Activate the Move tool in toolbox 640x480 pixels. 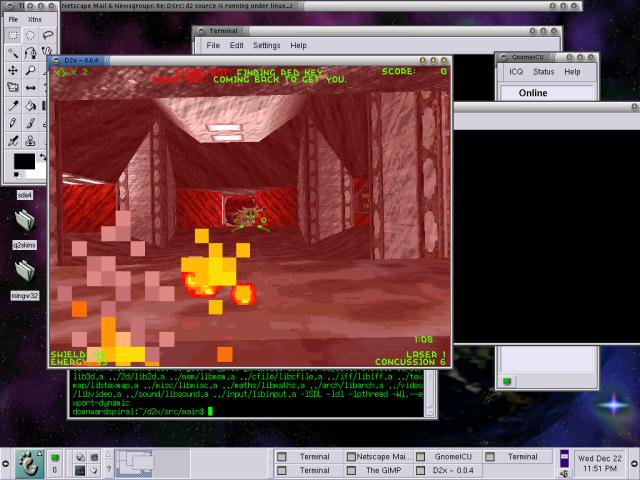(13, 71)
